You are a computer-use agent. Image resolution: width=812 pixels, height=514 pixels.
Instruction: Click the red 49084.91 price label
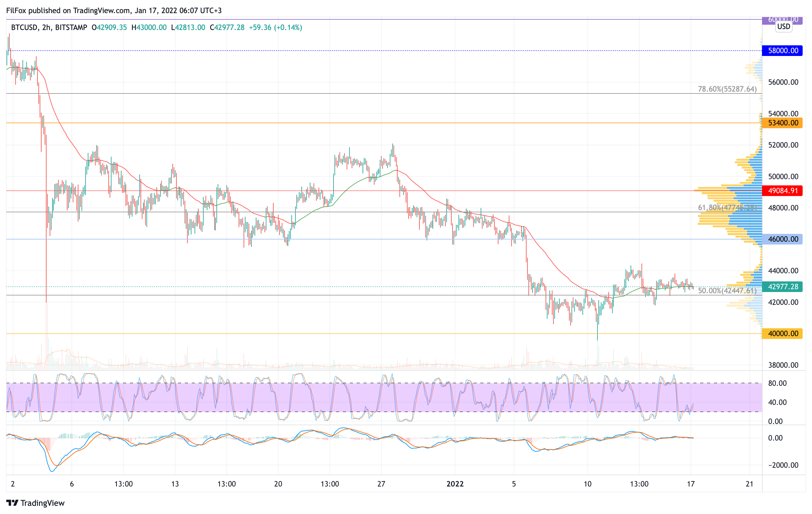pyautogui.click(x=782, y=191)
